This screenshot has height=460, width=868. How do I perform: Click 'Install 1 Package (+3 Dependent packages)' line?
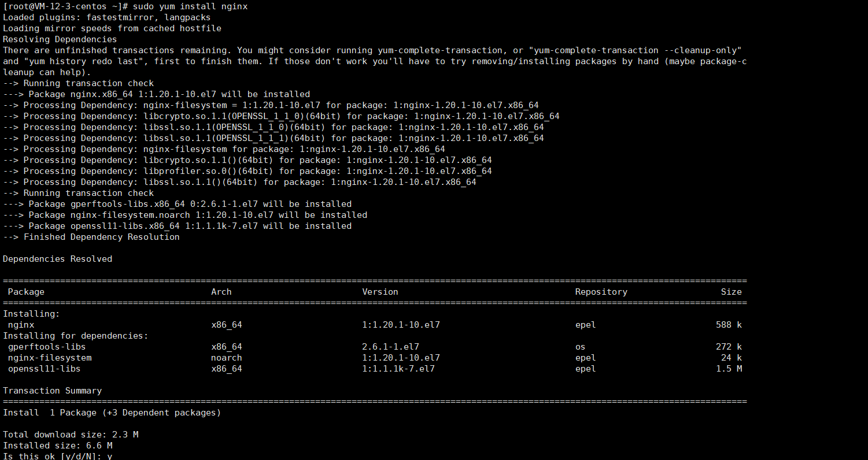[112, 413]
